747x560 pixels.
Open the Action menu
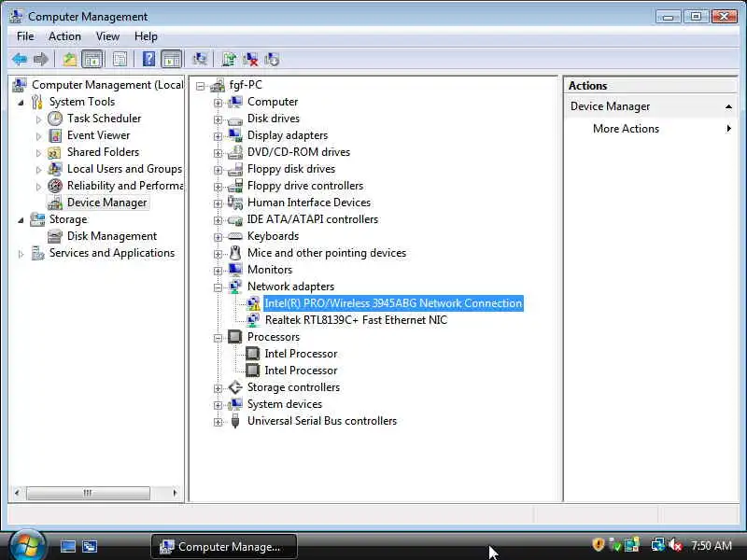pos(64,36)
